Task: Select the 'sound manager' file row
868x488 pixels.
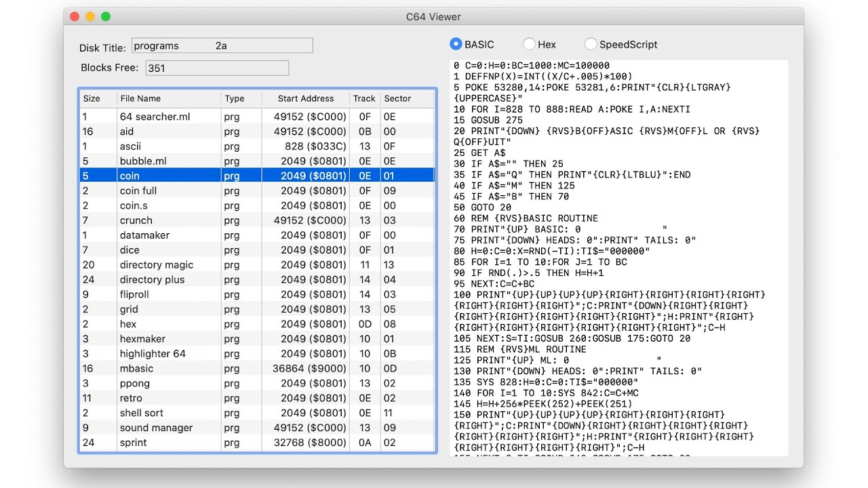Action: click(x=257, y=428)
